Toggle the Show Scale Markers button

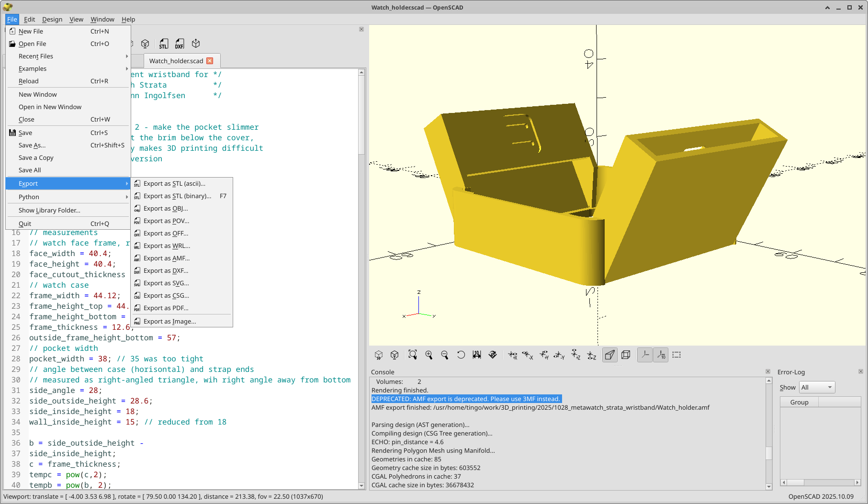pyautogui.click(x=661, y=355)
